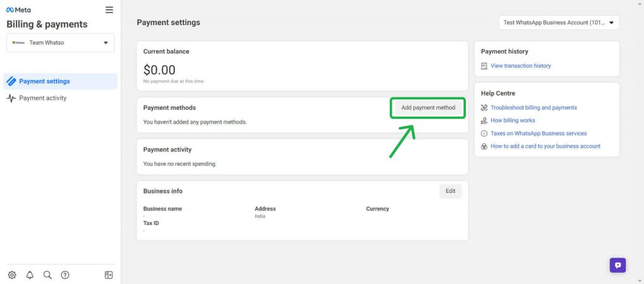Edit the Business info section

(450, 191)
